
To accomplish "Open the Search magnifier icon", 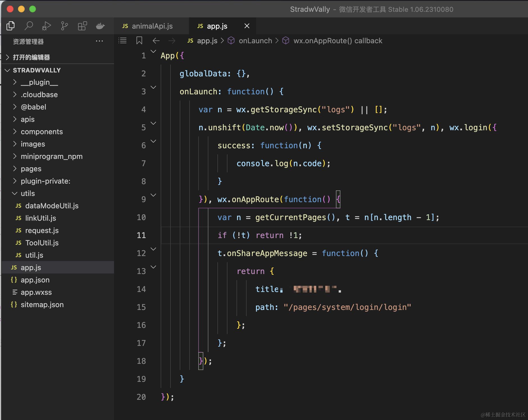I will pos(29,26).
